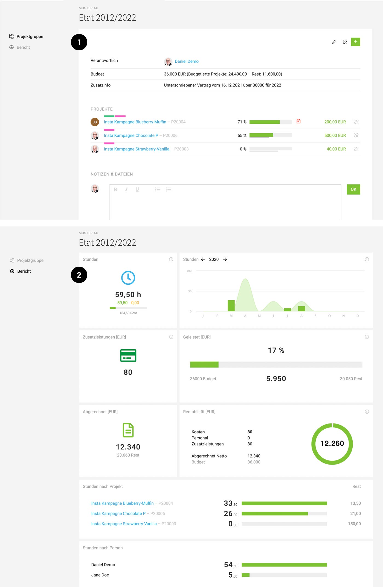Screen dimensions: 383x588
Task: Click Jane Doe in Stunden nach Person
Action: 100,575
